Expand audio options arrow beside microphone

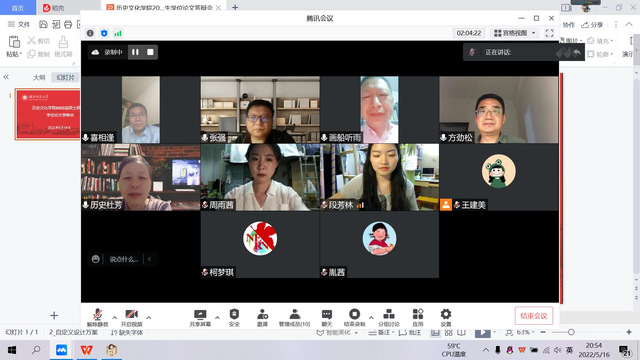tap(115, 318)
